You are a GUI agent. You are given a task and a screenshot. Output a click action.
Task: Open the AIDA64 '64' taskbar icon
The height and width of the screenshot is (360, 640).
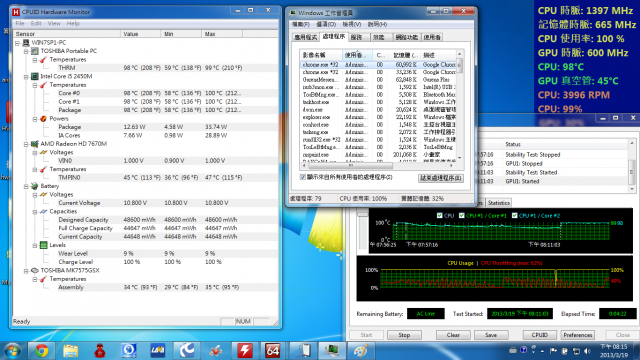pos(273,351)
